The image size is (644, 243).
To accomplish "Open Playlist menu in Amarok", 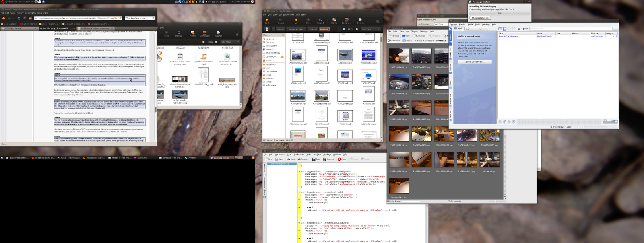I will click(462, 24).
